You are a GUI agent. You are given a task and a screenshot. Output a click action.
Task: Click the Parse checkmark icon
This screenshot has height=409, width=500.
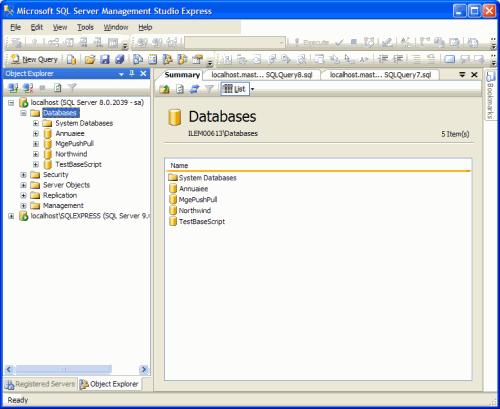pos(339,42)
